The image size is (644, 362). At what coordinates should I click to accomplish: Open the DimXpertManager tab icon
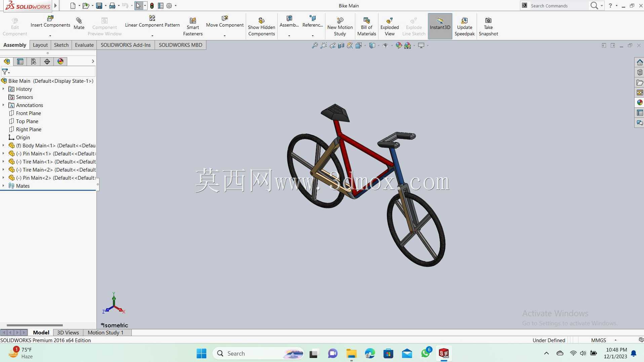47,62
